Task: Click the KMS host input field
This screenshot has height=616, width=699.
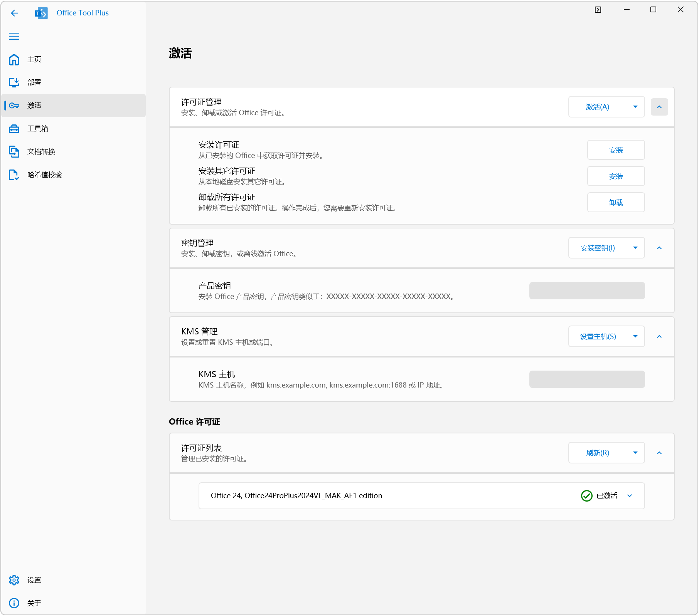Action: 587,379
